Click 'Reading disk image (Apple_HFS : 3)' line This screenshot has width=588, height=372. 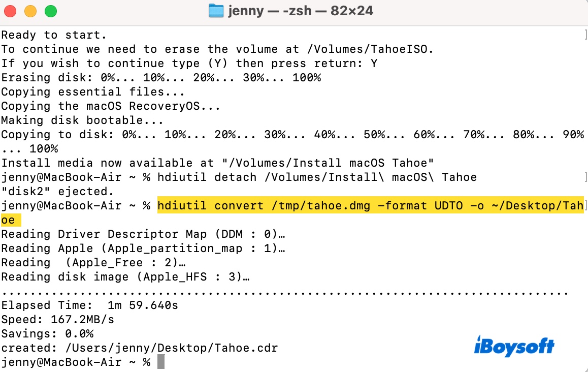pyautogui.click(x=125, y=277)
